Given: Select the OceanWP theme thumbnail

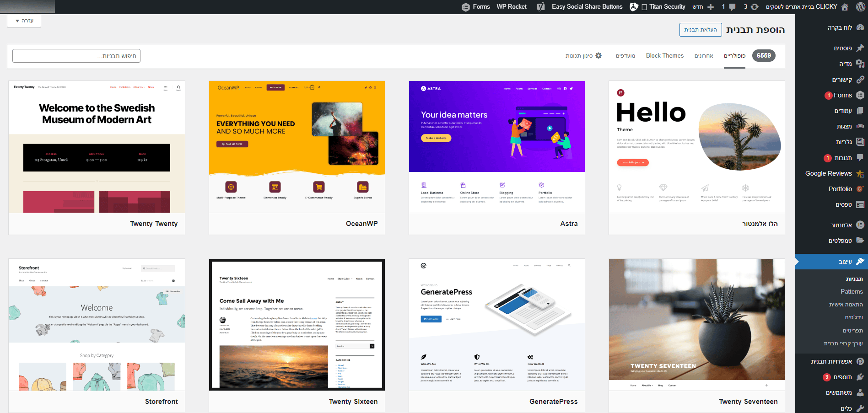Looking at the screenshot, I should tap(297, 147).
